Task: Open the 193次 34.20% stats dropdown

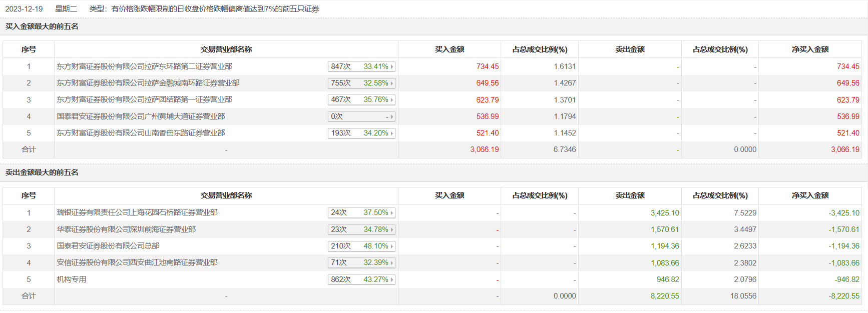Action: pyautogui.click(x=361, y=133)
